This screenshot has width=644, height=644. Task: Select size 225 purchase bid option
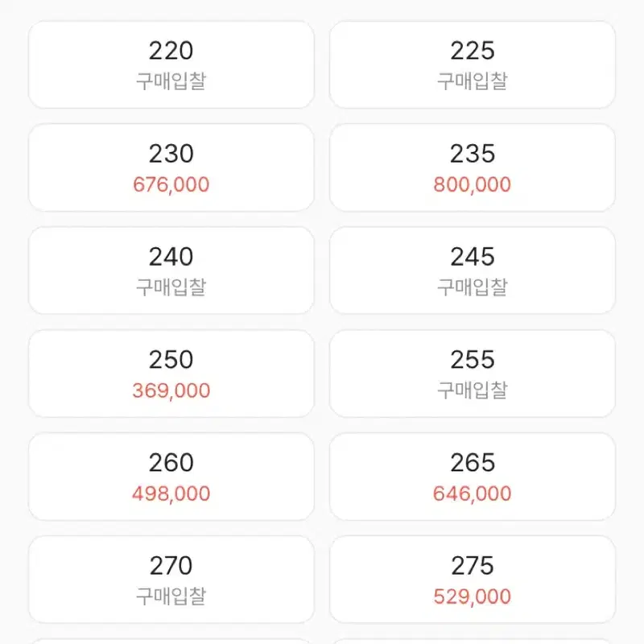coord(473,65)
